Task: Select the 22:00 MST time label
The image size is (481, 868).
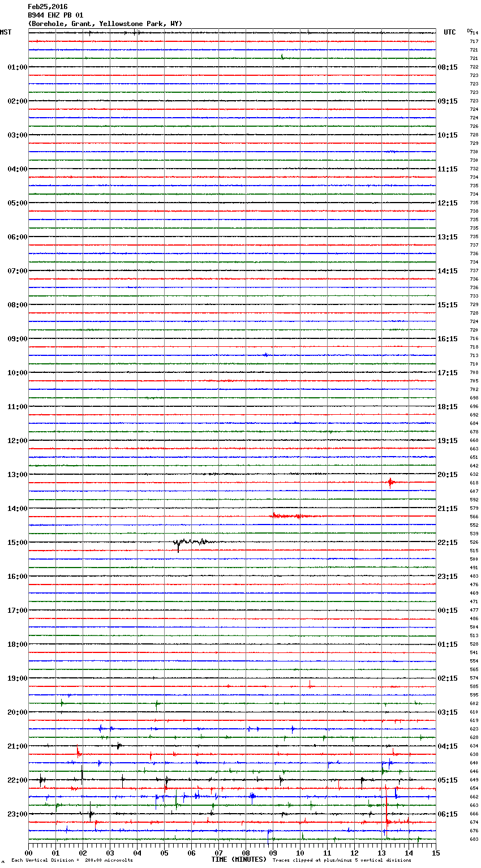Action: tap(18, 780)
